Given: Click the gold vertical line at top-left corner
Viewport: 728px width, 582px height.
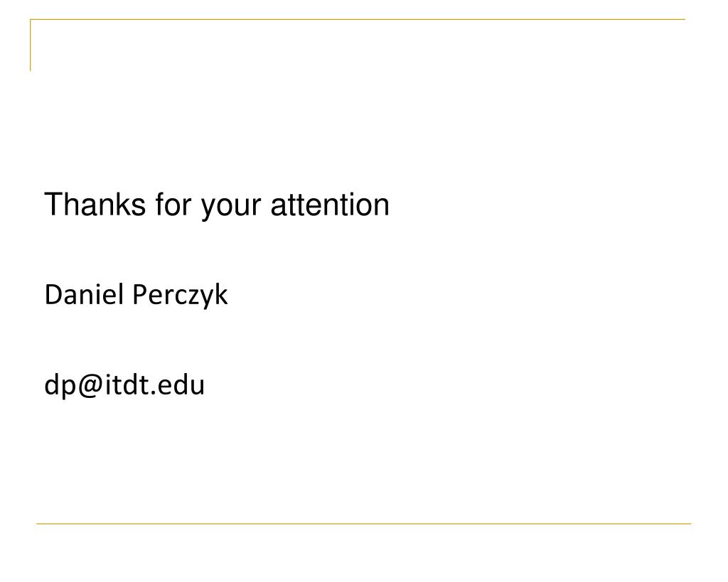Looking at the screenshot, I should coord(31,45).
